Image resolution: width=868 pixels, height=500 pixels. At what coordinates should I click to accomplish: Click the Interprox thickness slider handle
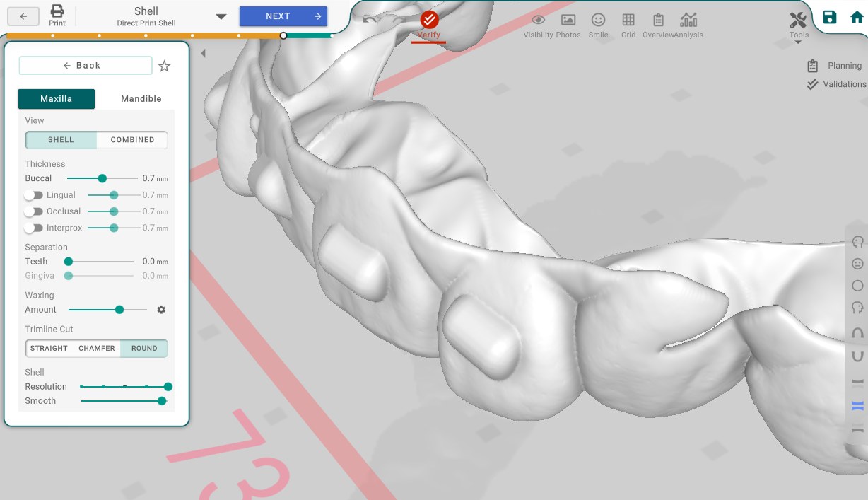pos(114,228)
